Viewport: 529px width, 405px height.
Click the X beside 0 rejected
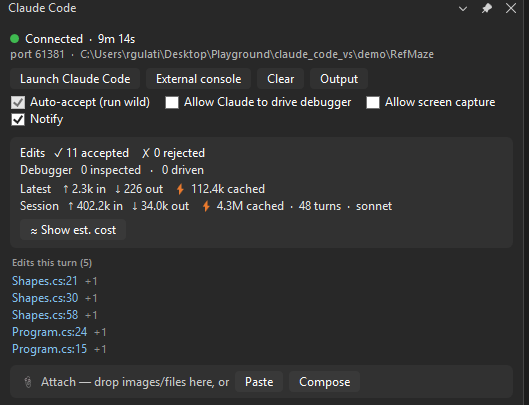tap(145, 153)
